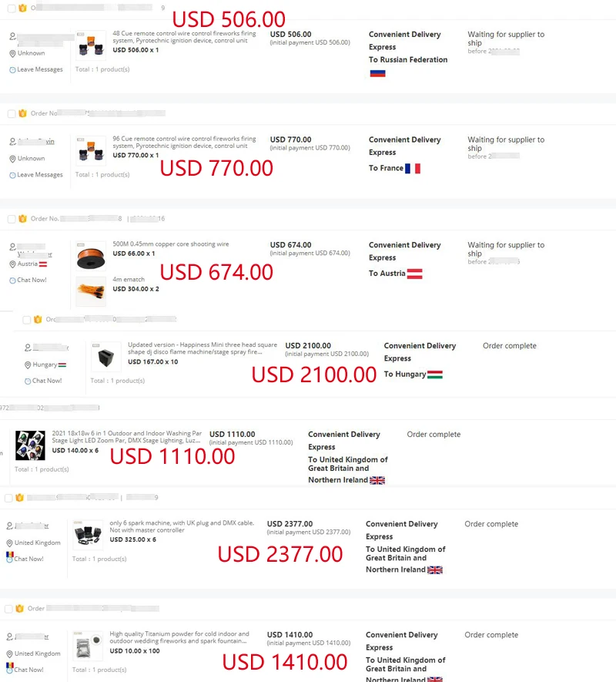Image resolution: width=616 pixels, height=682 pixels.
Task: Click the 4m ematch product thumbnail
Action: tap(91, 291)
